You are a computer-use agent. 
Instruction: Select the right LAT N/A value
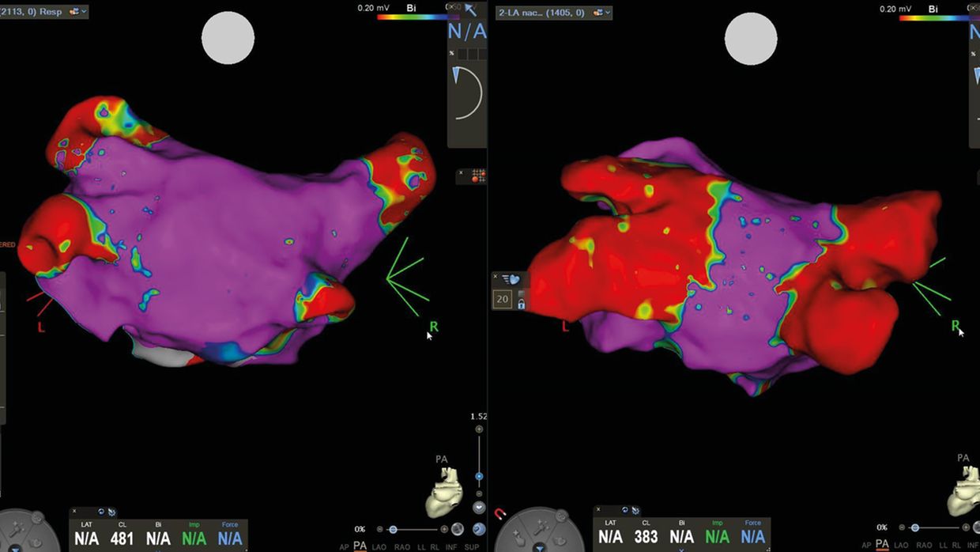[x=609, y=537]
